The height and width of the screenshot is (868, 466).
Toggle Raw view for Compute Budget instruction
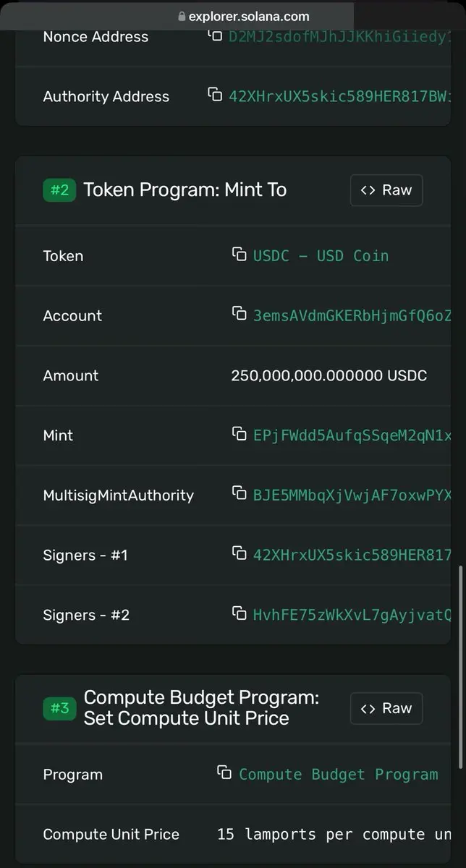pos(386,708)
